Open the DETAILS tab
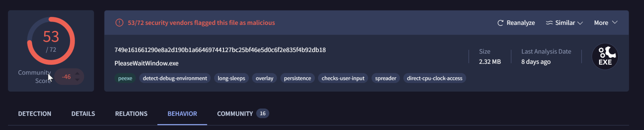The width and height of the screenshot is (644, 130). [x=83, y=114]
